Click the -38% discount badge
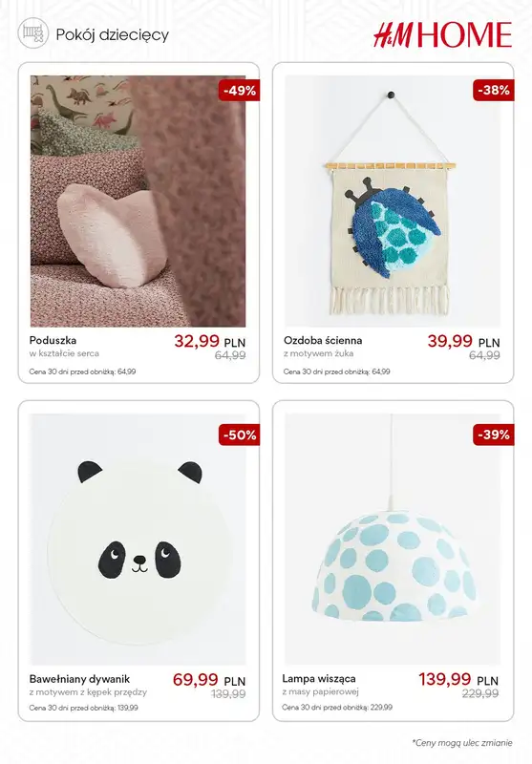 [x=494, y=90]
